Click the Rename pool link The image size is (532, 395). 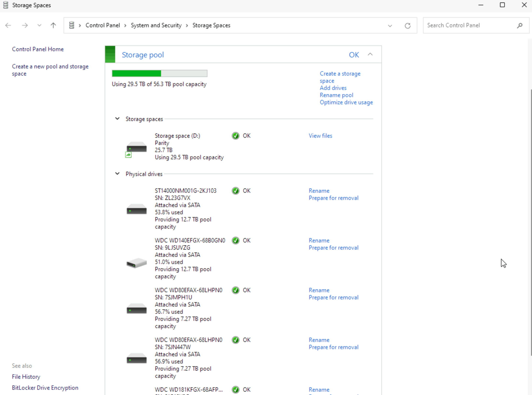336,95
